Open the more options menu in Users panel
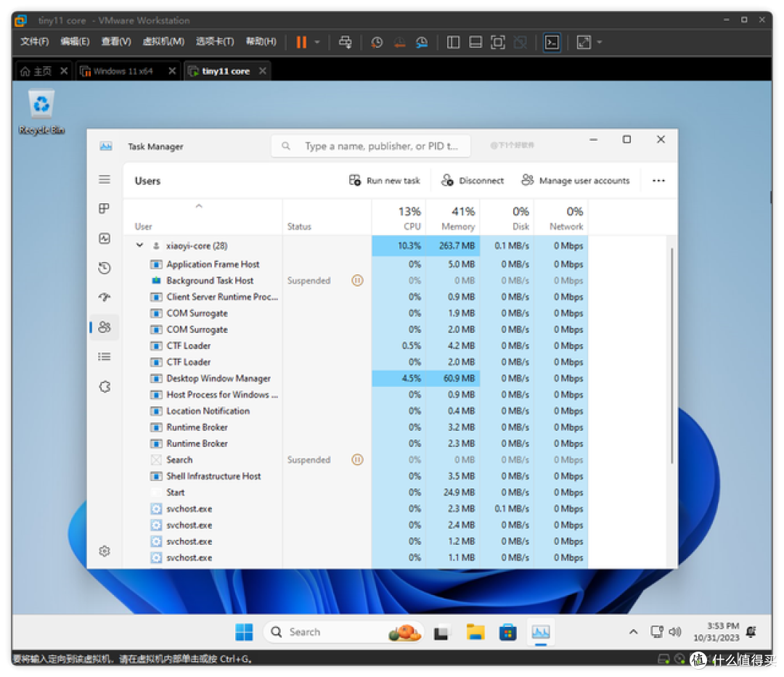784x677 pixels. (658, 180)
